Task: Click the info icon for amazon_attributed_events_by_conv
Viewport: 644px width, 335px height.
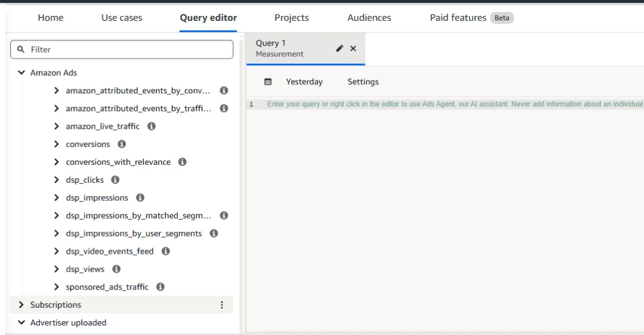Action: coord(224,91)
